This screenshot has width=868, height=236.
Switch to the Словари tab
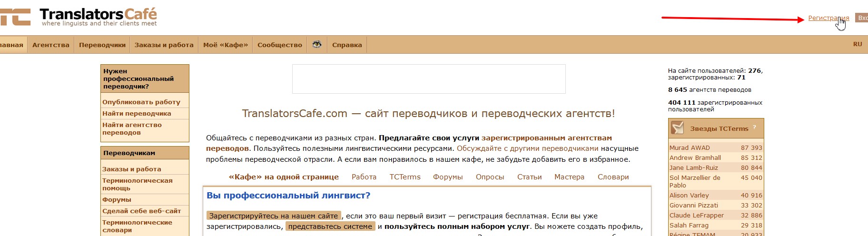(613, 177)
